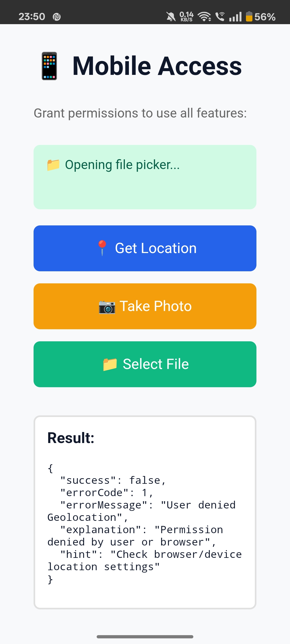Tap the battery icon in status bar
The width and height of the screenshot is (290, 644).
(249, 17)
